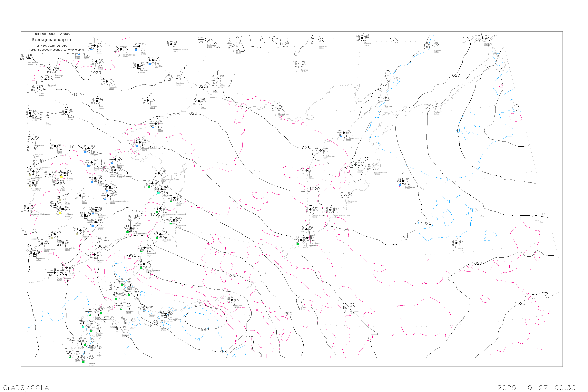Viewport: 588px width, 392px height.
Task: Click the station circle at Тында
Action: (x=37, y=88)
